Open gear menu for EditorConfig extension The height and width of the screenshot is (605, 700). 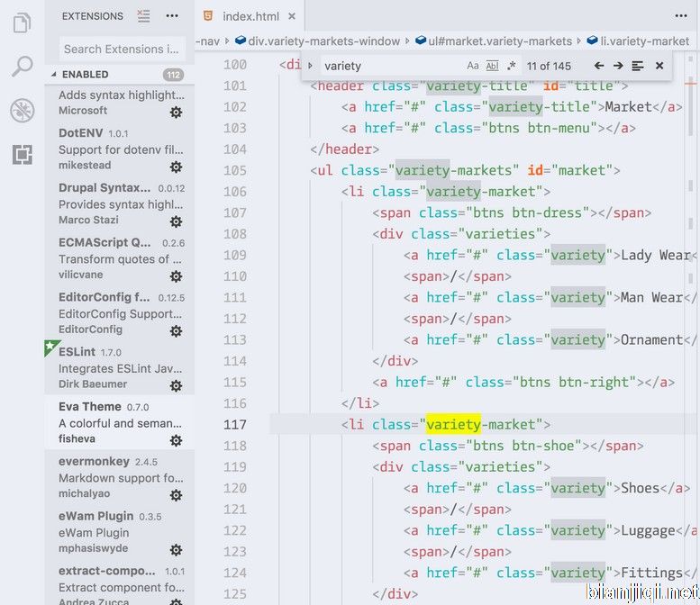click(176, 331)
